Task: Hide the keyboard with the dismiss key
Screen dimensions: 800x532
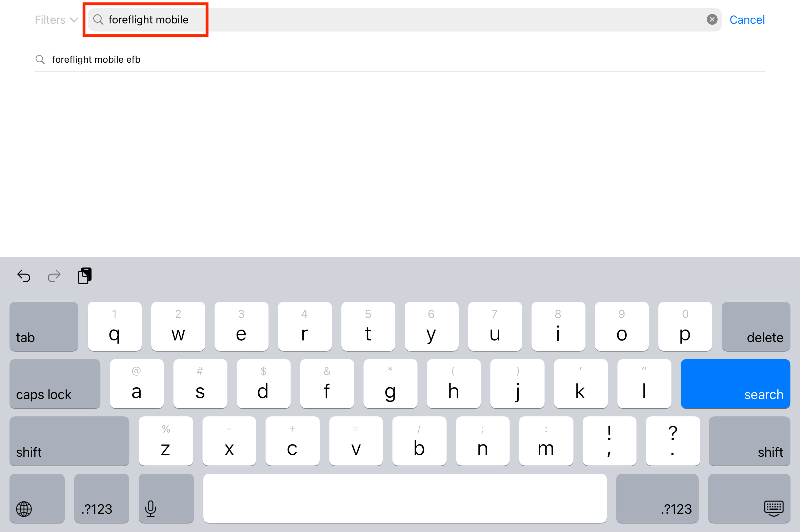Action: [x=749, y=498]
